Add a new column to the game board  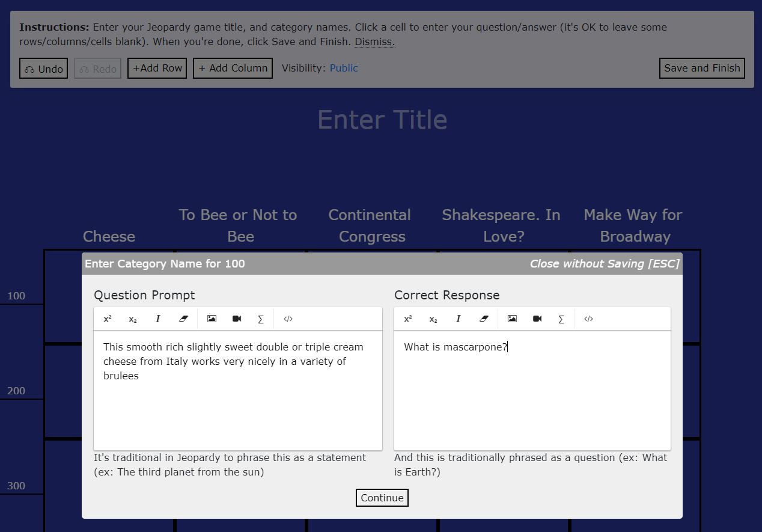pyautogui.click(x=233, y=68)
